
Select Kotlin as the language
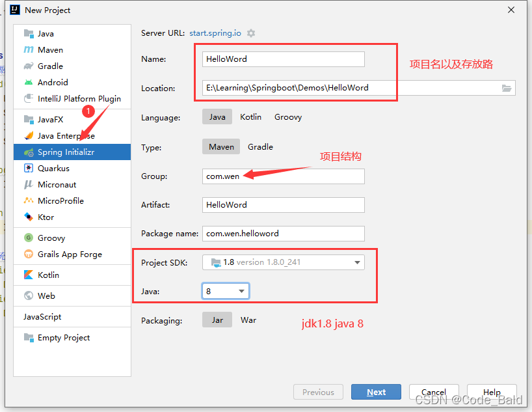pos(251,117)
